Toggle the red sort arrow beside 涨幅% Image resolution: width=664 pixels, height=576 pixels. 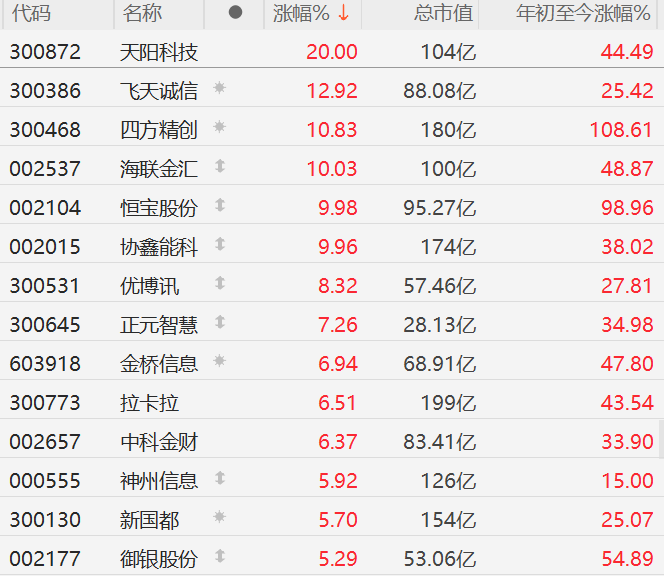(343, 13)
